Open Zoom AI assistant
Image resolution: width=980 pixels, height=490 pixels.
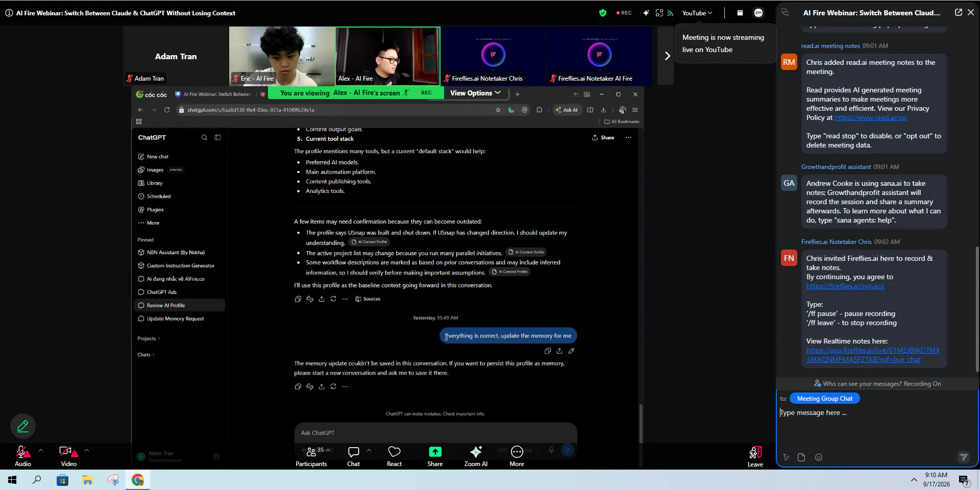tap(476, 456)
